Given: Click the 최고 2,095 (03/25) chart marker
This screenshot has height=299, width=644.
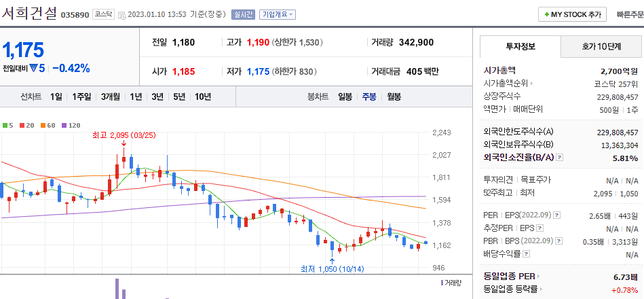Looking at the screenshot, I should pyautogui.click(x=124, y=136).
